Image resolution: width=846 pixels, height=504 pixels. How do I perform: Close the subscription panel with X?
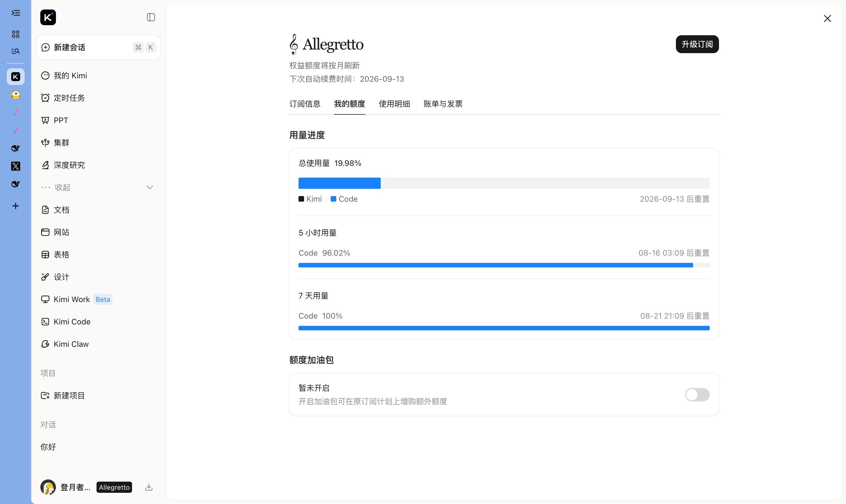(827, 18)
